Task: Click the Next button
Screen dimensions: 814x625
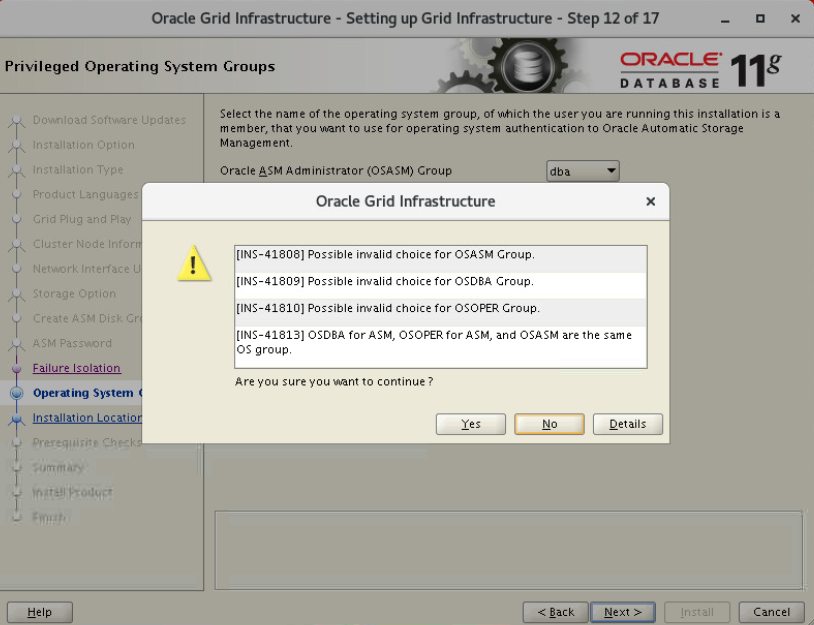Action: [623, 612]
